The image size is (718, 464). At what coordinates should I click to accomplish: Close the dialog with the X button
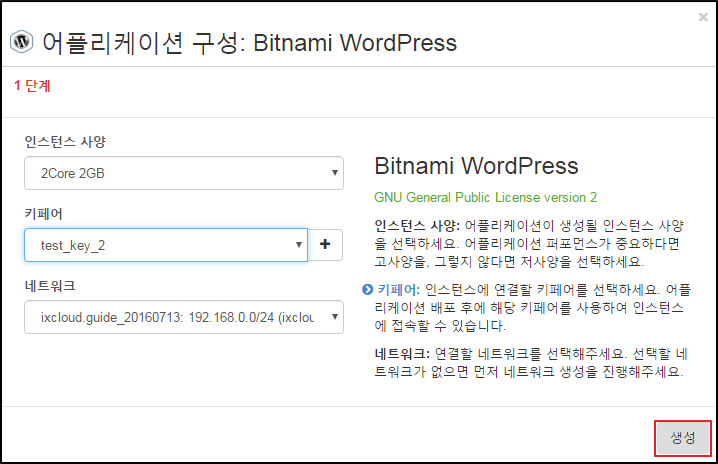tap(703, 17)
